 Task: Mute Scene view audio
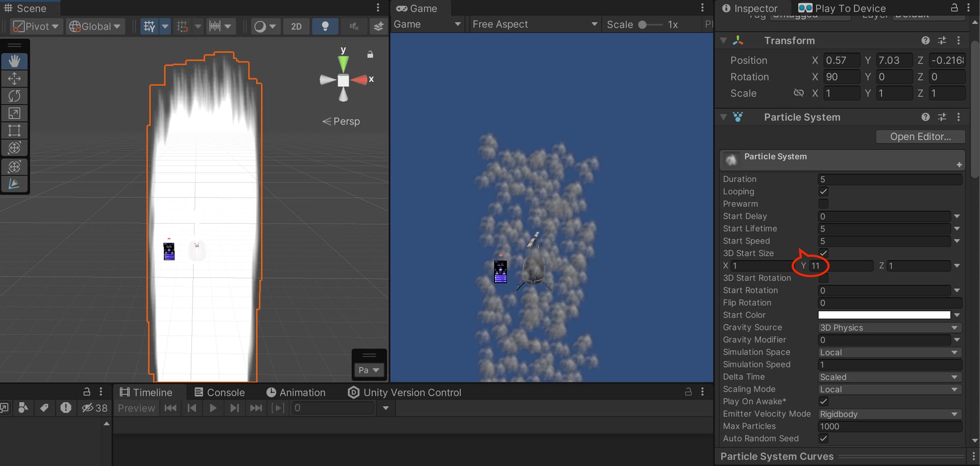pos(354,26)
